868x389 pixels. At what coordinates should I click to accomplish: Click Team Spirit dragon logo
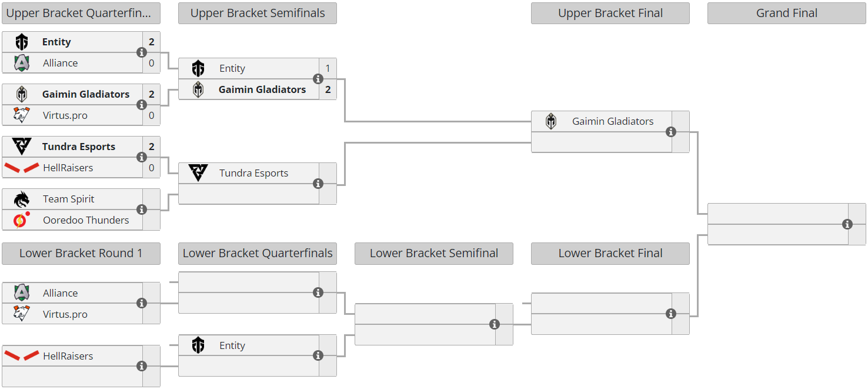[22, 200]
